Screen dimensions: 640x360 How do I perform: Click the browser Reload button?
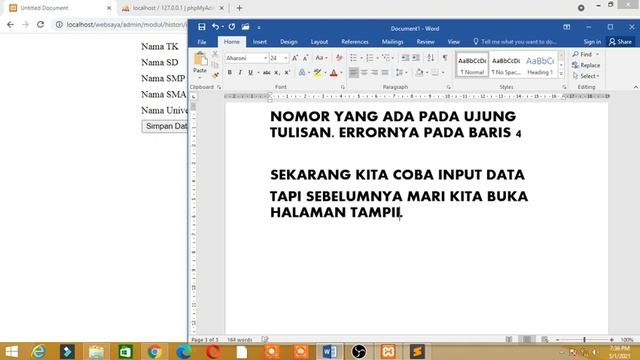(x=40, y=24)
